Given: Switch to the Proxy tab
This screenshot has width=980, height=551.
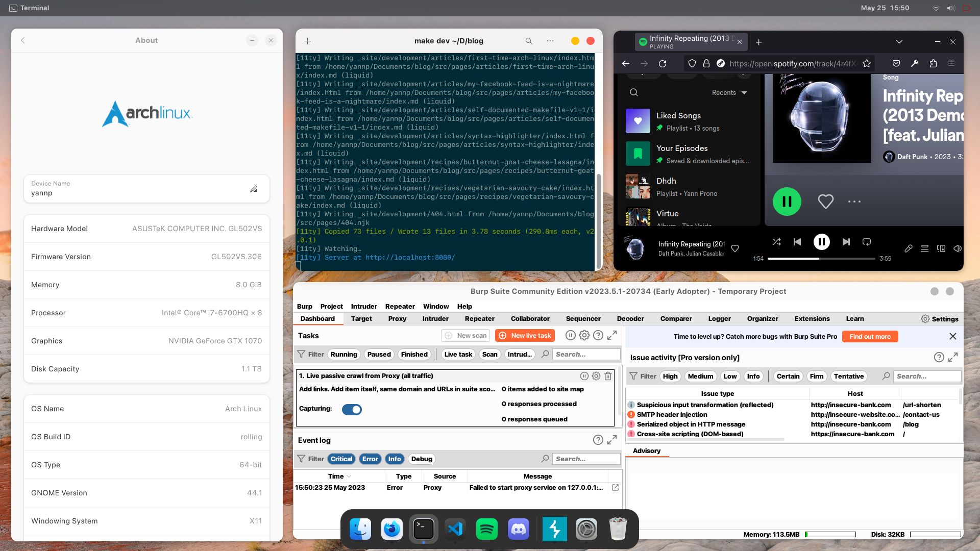Looking at the screenshot, I should point(397,318).
